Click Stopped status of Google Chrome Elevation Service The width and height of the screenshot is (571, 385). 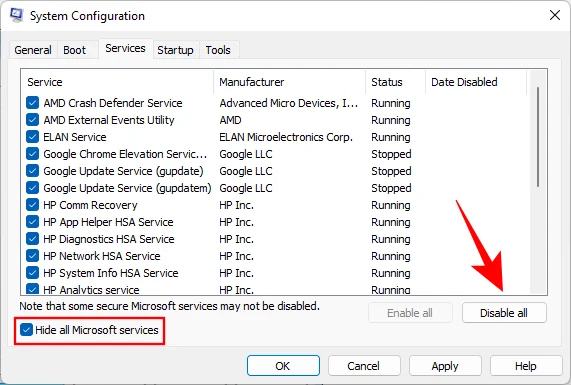coord(391,154)
